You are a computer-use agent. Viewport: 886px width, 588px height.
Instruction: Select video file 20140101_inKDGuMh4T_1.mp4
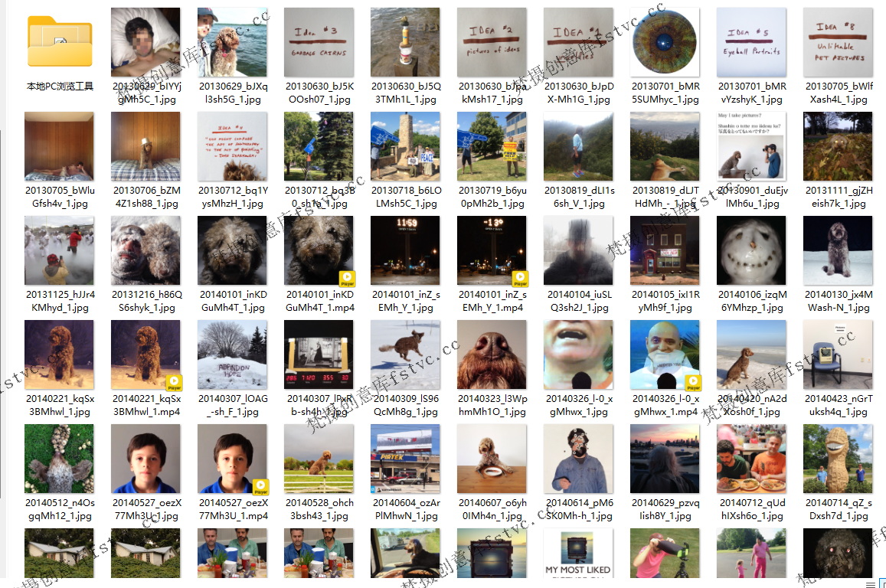point(319,250)
